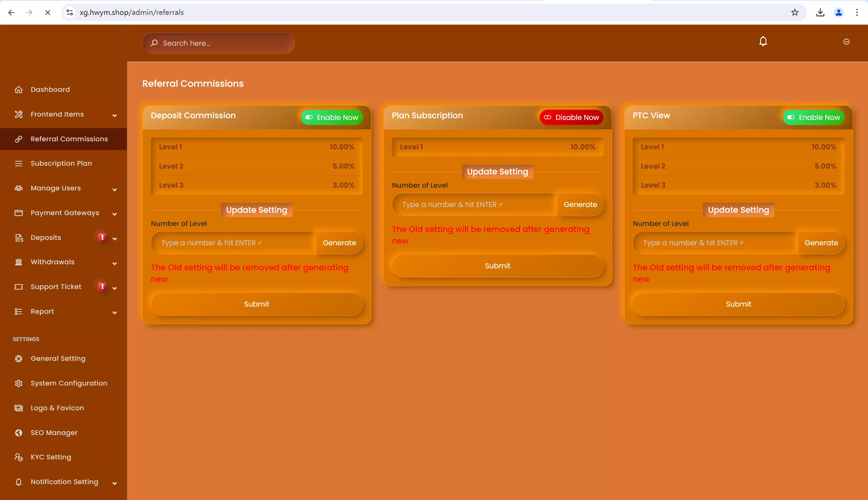
Task: Submit the Deposit Commission settings
Action: click(x=256, y=304)
